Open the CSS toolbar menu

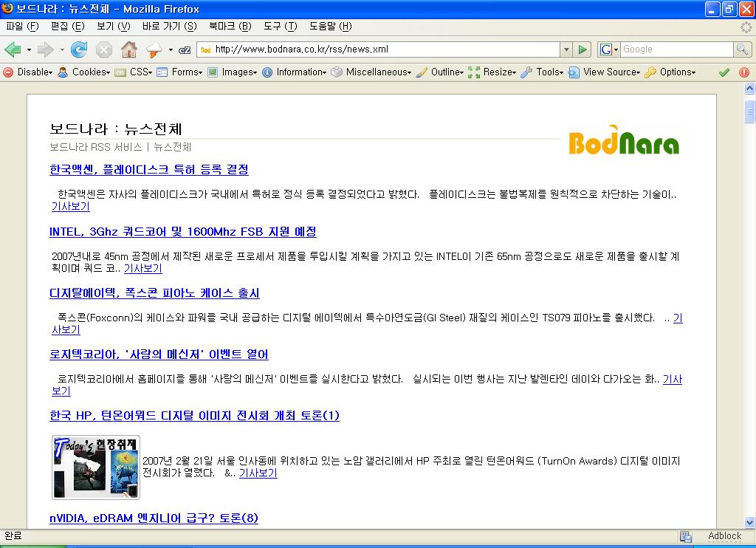point(134,72)
